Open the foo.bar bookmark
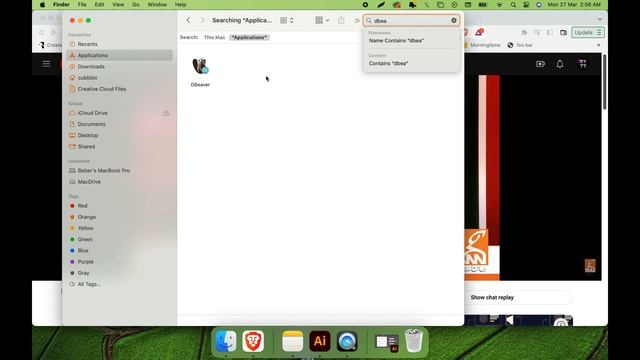 [x=520, y=45]
